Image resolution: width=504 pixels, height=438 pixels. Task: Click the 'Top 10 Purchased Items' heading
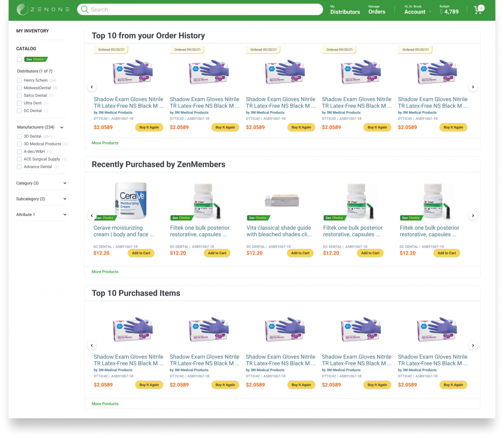coord(136,293)
